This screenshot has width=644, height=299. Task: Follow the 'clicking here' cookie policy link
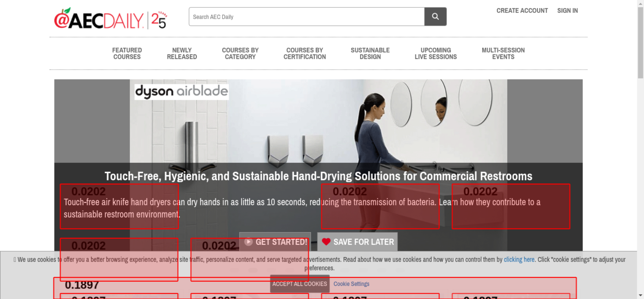pyautogui.click(x=519, y=259)
